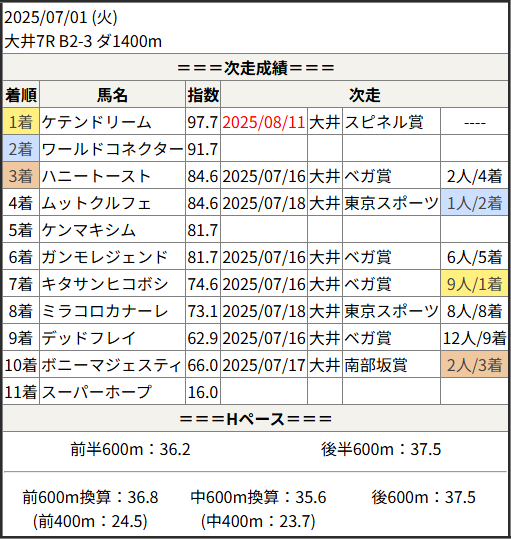Click the yellow 1着 rank cell

pos(21,121)
